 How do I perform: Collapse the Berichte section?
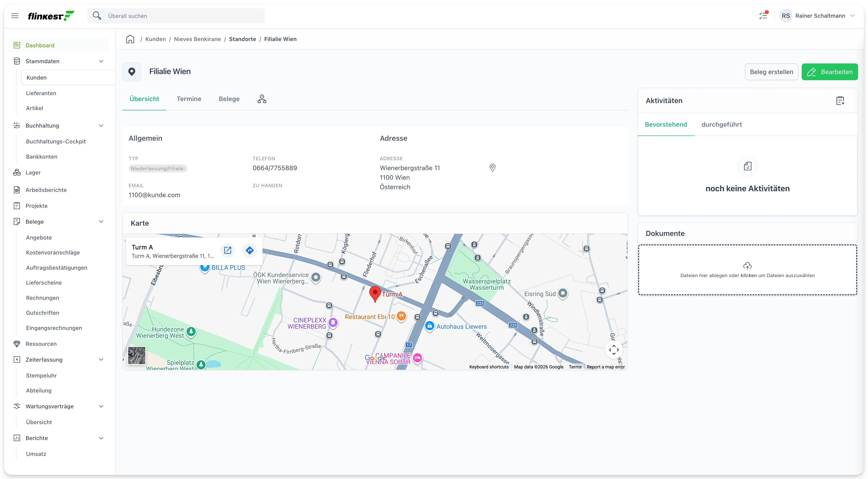(101, 438)
